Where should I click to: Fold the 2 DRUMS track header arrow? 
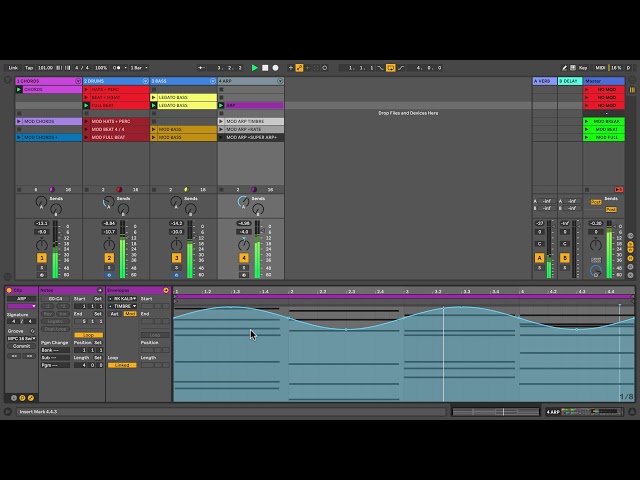tap(145, 81)
